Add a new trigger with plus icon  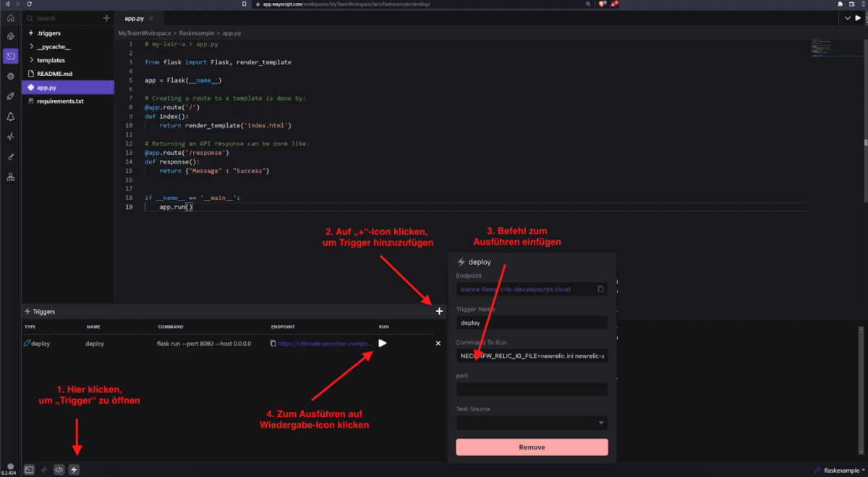[439, 311]
